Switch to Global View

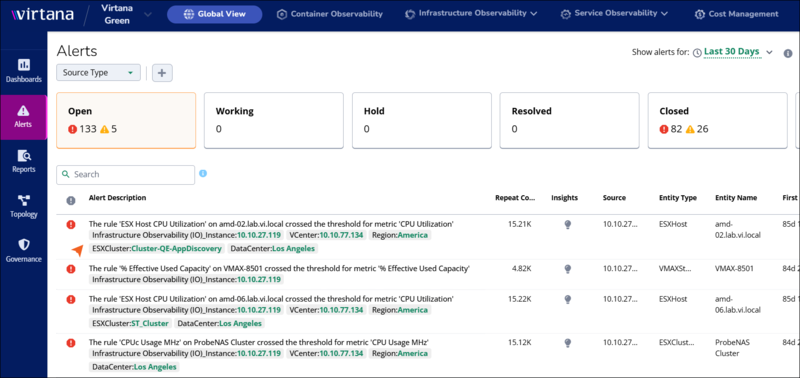pos(215,14)
